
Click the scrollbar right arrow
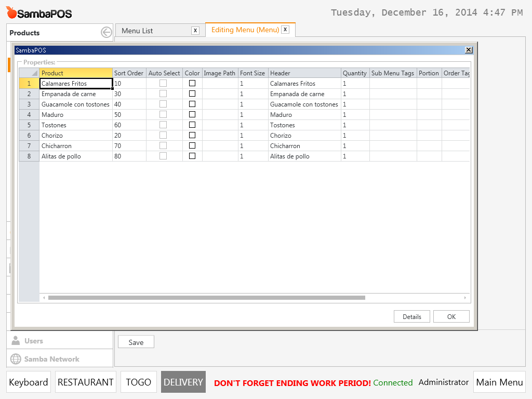pos(465,298)
